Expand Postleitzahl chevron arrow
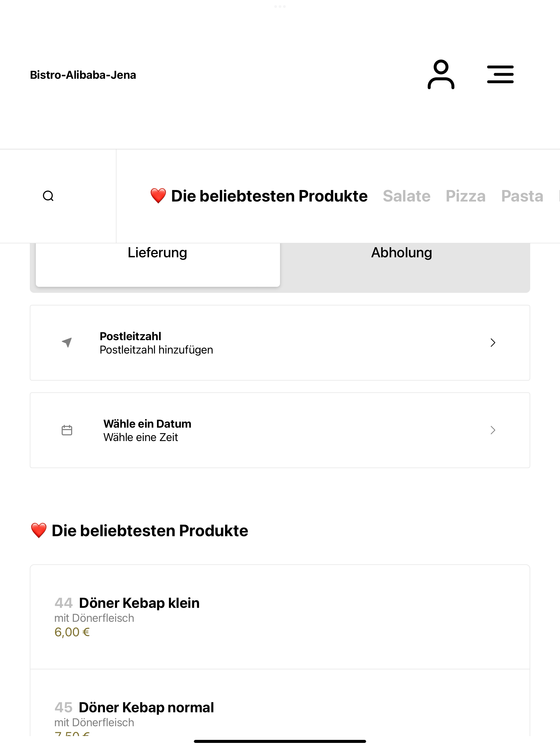 (x=493, y=342)
